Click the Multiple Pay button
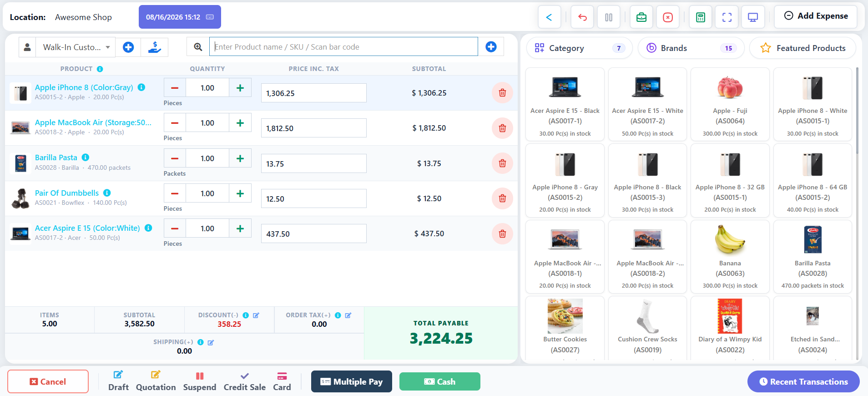 tap(352, 381)
